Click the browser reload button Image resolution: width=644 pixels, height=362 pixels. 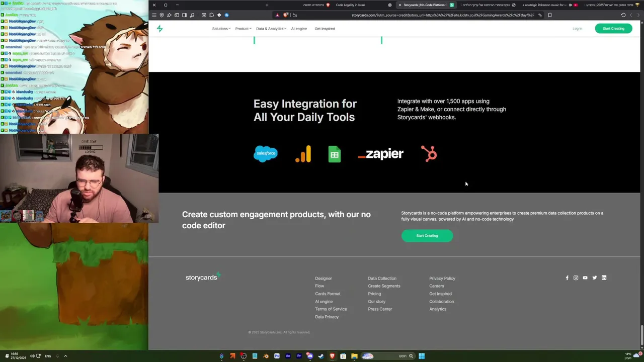tap(623, 15)
